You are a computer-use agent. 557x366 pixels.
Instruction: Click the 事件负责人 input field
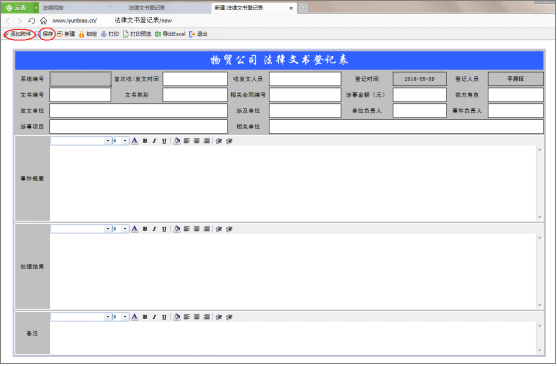tap(516, 111)
